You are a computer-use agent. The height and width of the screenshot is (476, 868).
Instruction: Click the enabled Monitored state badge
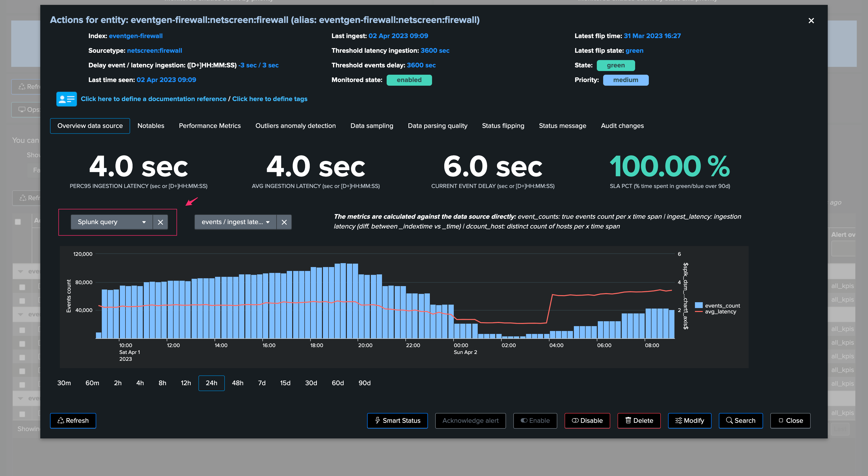coord(409,80)
